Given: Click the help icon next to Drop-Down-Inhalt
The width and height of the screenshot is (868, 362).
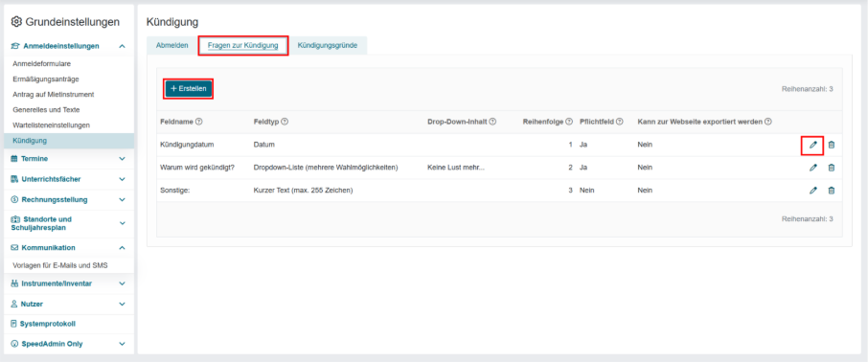Looking at the screenshot, I should click(x=492, y=122).
